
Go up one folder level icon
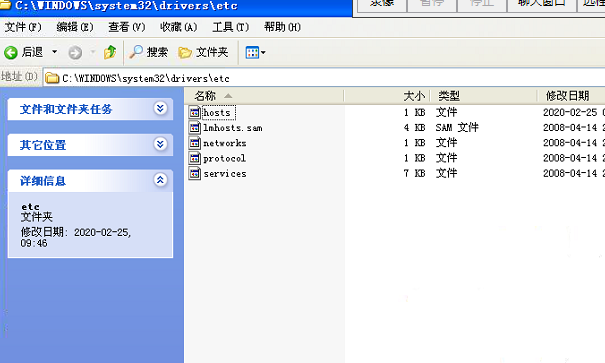pos(110,52)
